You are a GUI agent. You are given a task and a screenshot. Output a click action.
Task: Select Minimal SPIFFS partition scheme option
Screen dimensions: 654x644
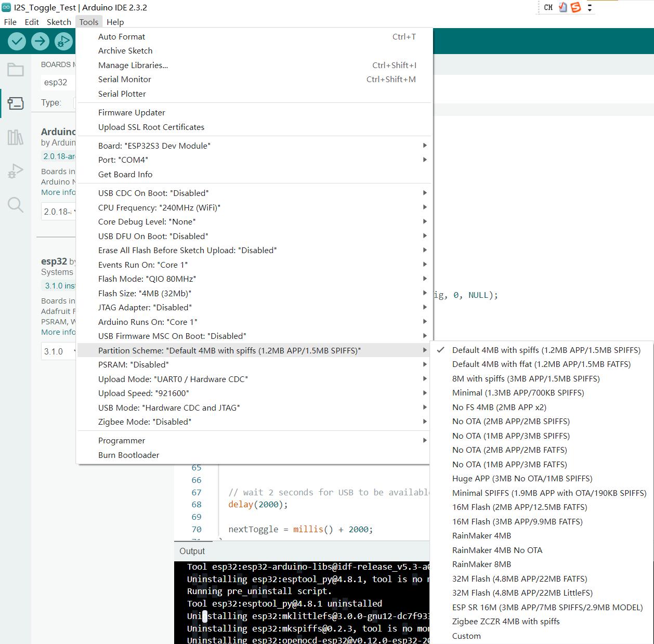click(x=549, y=493)
